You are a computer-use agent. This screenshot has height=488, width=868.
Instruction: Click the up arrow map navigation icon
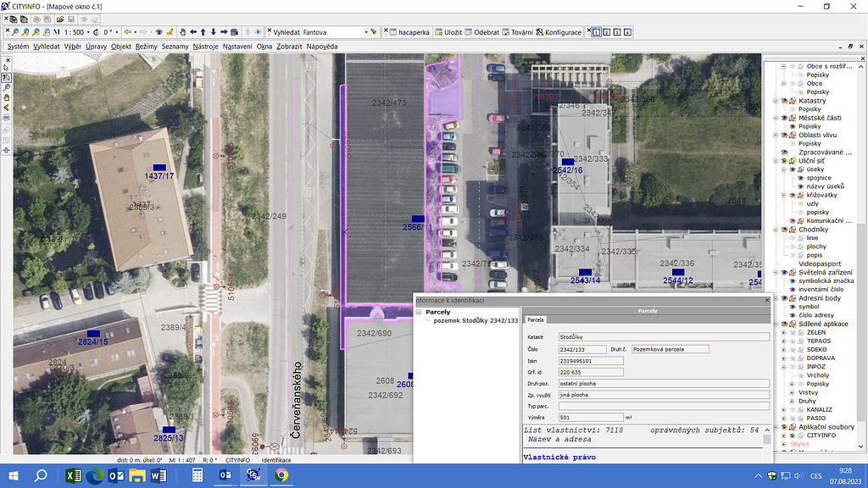203,32
